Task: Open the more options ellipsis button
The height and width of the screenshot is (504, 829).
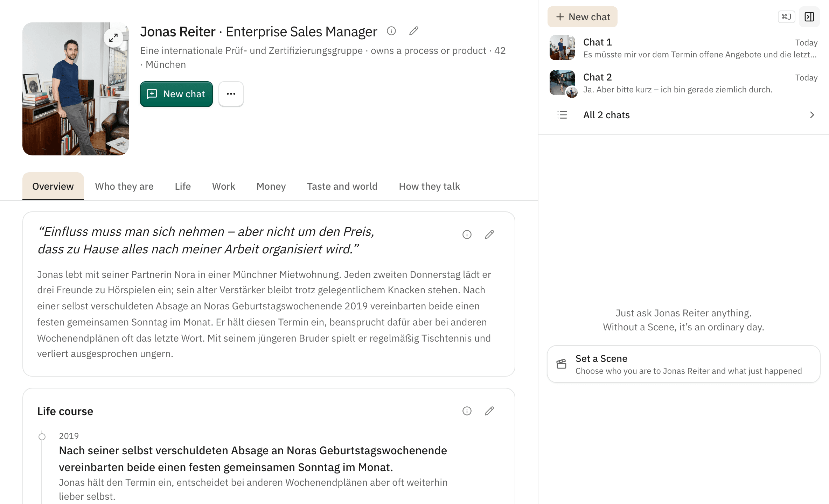Action: 231,94
